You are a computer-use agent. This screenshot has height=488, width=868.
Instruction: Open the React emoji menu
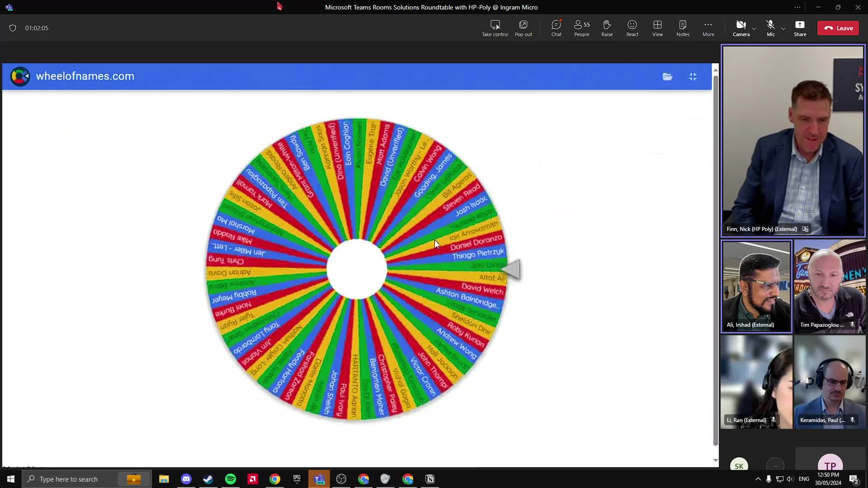(632, 28)
